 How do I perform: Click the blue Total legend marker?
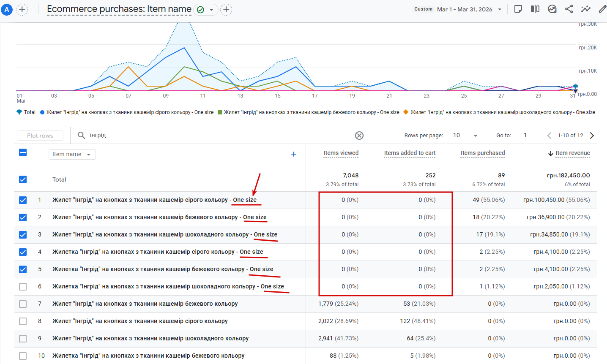(x=19, y=112)
